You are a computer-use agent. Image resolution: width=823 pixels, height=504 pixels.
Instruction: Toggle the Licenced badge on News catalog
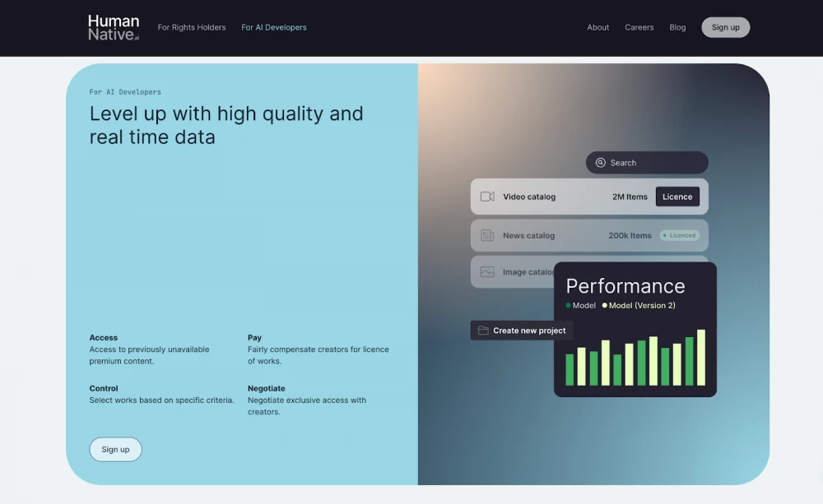coord(680,235)
